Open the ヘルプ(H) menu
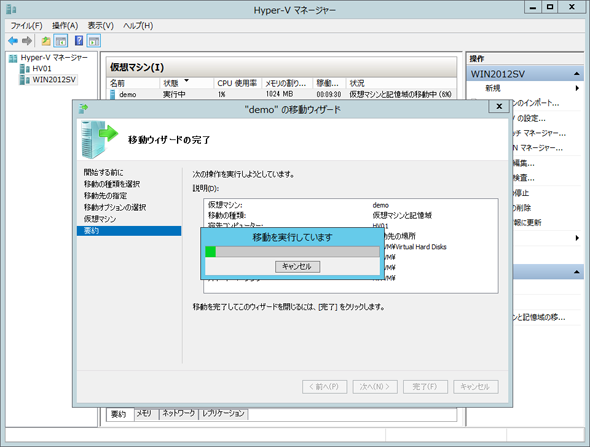This screenshot has height=447, width=590. click(138, 26)
